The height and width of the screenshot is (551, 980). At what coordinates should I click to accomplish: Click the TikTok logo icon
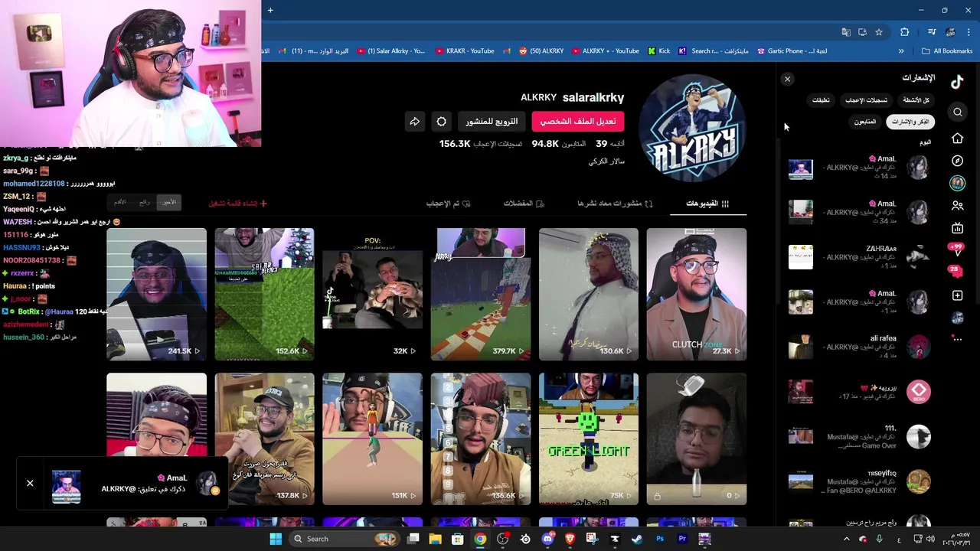point(957,83)
